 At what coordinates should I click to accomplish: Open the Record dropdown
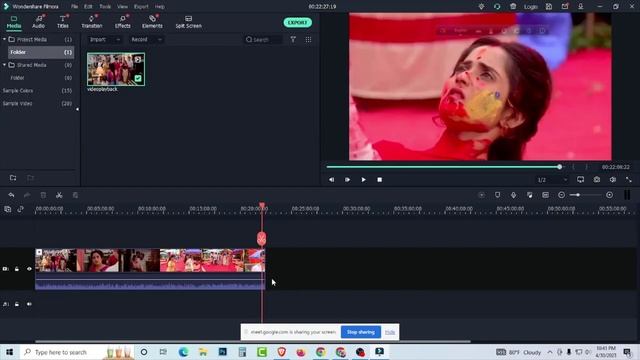click(146, 40)
